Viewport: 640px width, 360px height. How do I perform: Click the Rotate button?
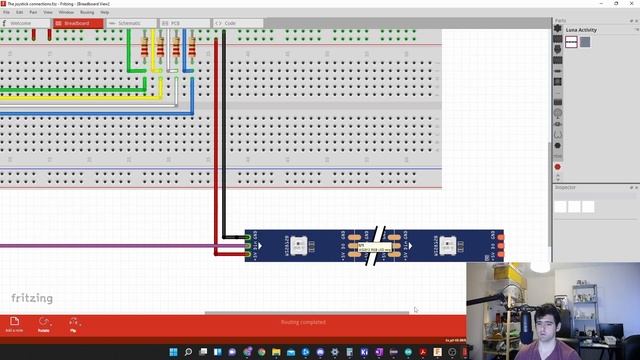44,324
